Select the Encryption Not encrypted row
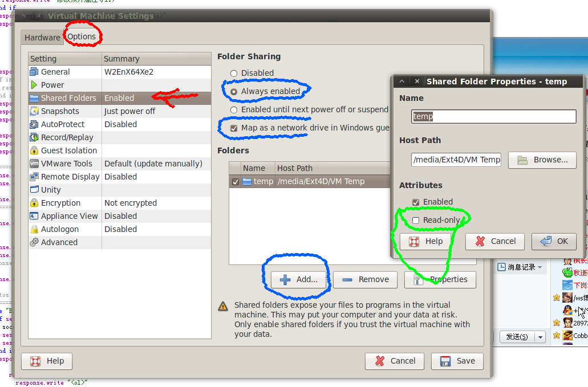 point(120,203)
